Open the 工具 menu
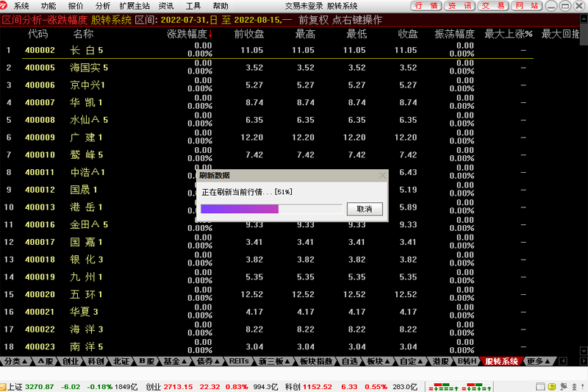Viewport: 588px width, 392px height. tap(193, 6)
